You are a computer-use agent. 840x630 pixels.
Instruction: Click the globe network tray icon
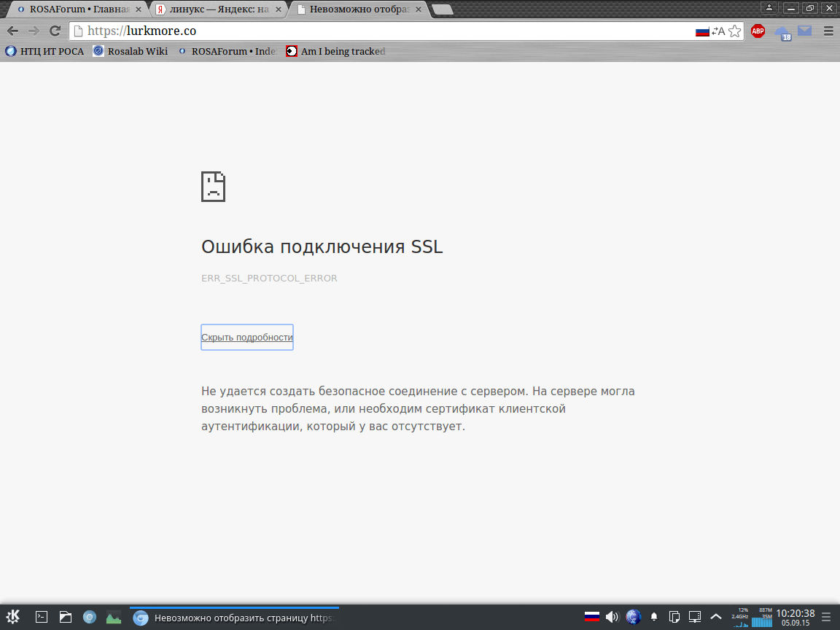point(633,617)
